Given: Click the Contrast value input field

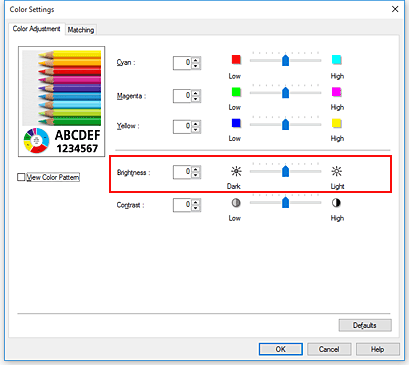Looking at the screenshot, I should 182,205.
